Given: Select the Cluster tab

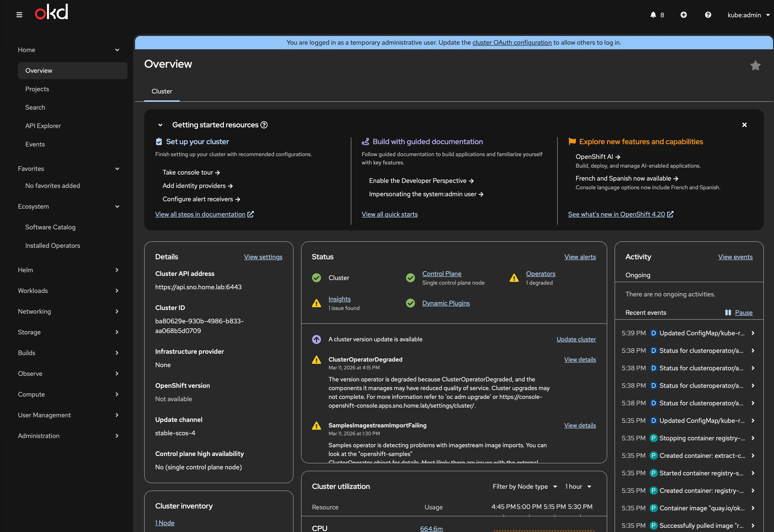Looking at the screenshot, I should click(162, 91).
